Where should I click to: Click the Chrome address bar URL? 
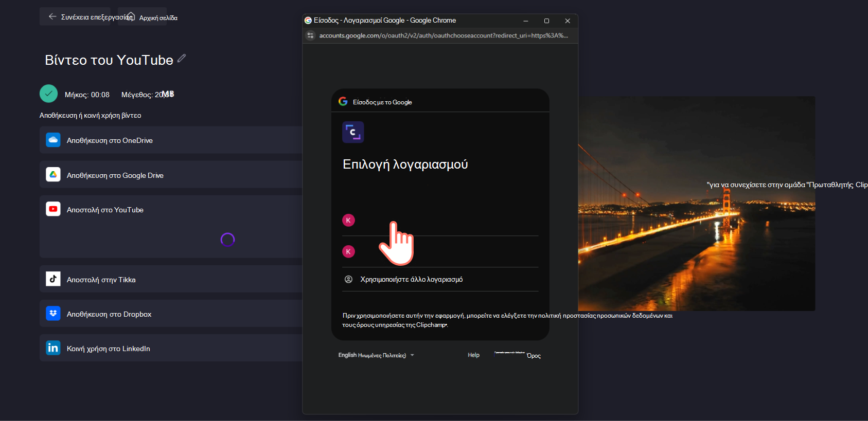tap(444, 35)
